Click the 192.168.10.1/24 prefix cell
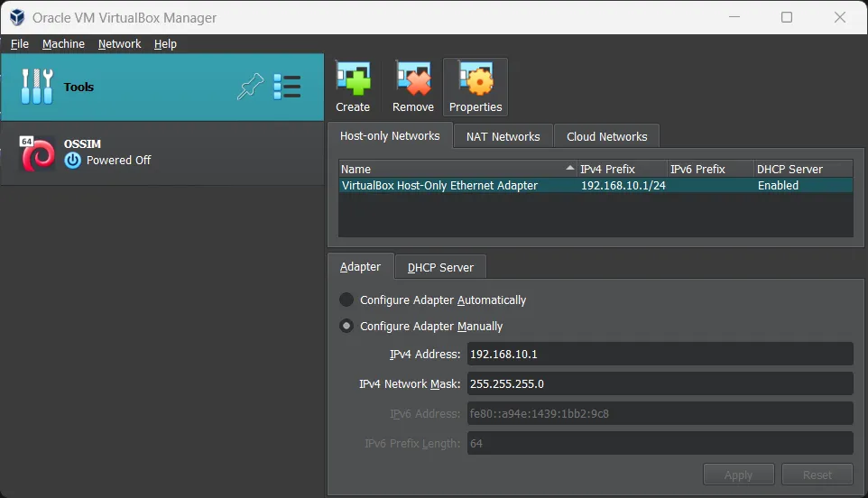The height and width of the screenshot is (498, 868). click(x=623, y=185)
